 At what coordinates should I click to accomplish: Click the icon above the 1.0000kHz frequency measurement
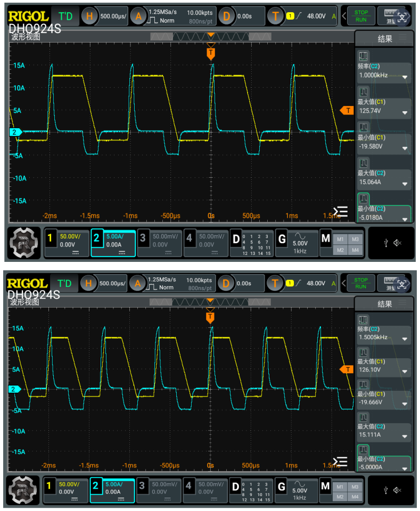click(x=363, y=56)
